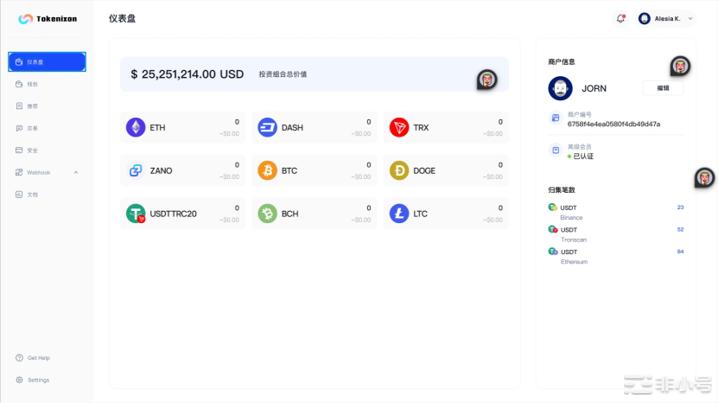Click the BTC balance card
This screenshot has width=718, height=403.
click(x=314, y=170)
